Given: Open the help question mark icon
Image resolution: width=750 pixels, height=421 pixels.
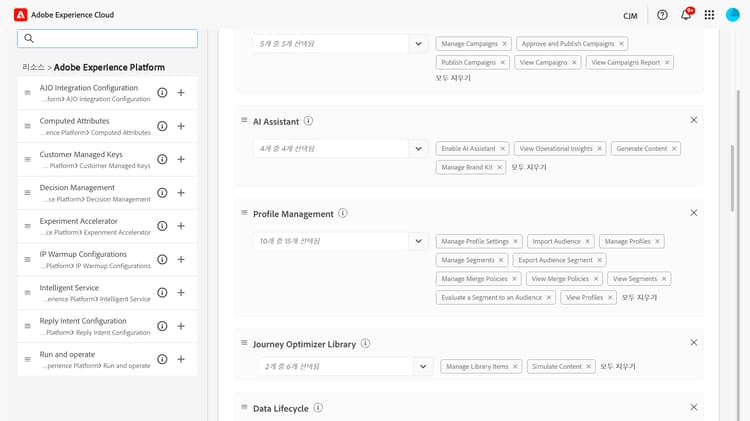Looking at the screenshot, I should click(x=662, y=15).
